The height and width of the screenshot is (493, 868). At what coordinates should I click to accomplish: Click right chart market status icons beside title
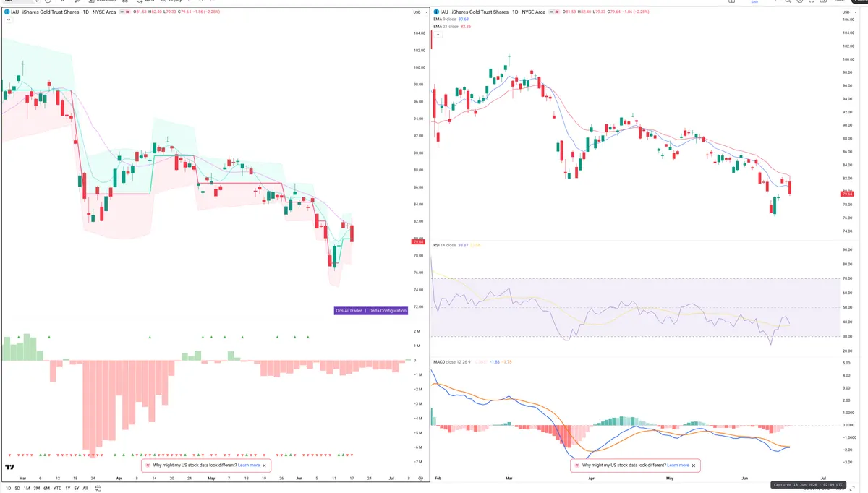(555, 12)
